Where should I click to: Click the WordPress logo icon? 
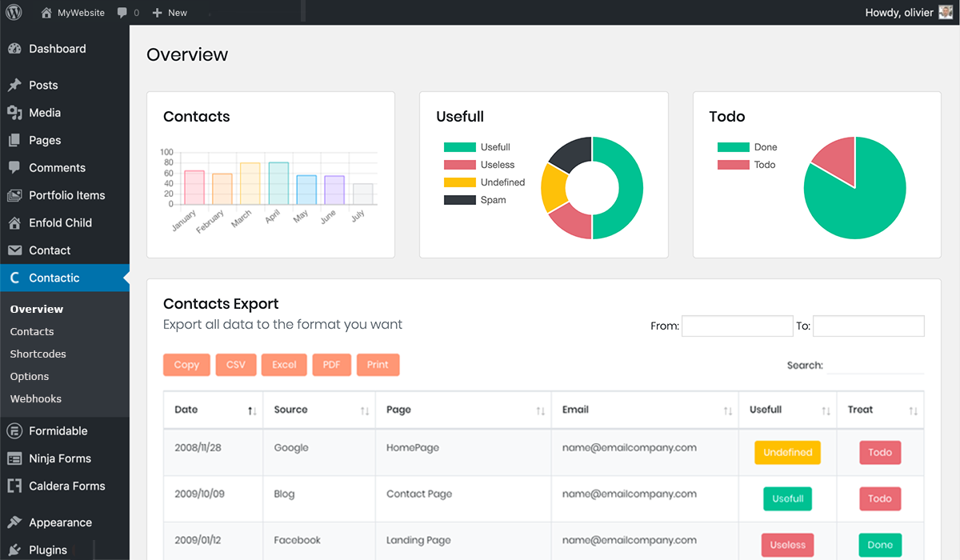16,13
